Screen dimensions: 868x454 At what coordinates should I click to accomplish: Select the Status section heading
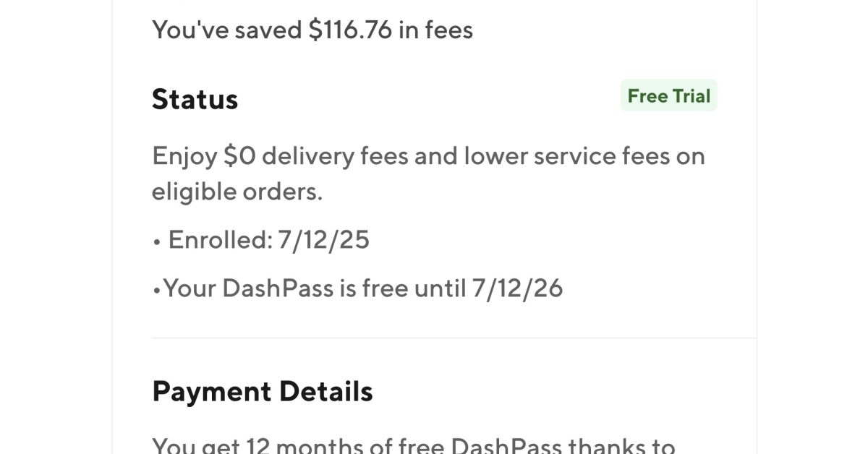click(195, 99)
